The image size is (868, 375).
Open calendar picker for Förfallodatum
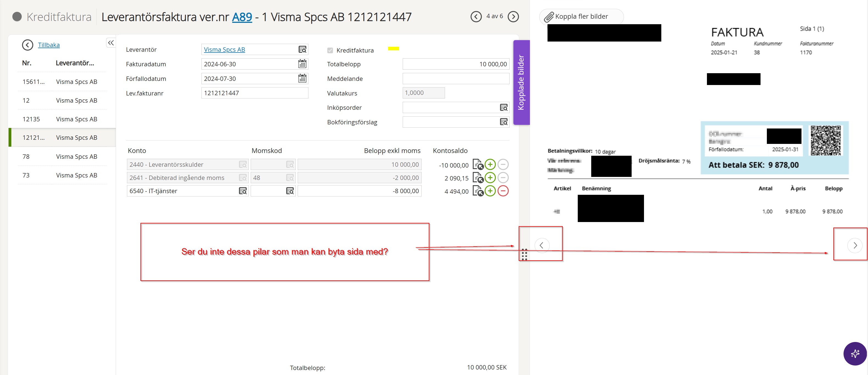point(302,79)
